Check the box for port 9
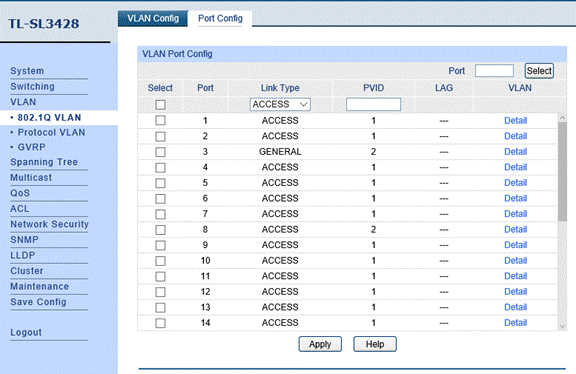This screenshot has height=374, width=576. point(160,245)
